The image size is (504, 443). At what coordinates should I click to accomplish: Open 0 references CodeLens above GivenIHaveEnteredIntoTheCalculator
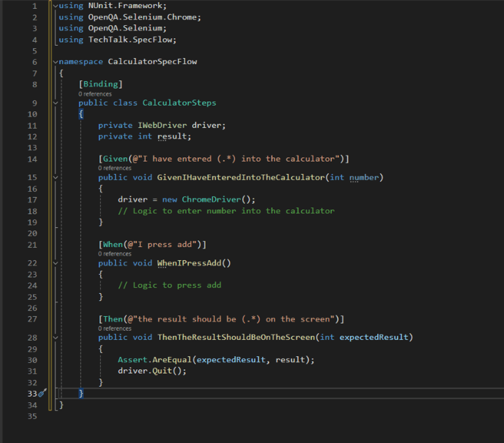pyautogui.click(x=115, y=168)
